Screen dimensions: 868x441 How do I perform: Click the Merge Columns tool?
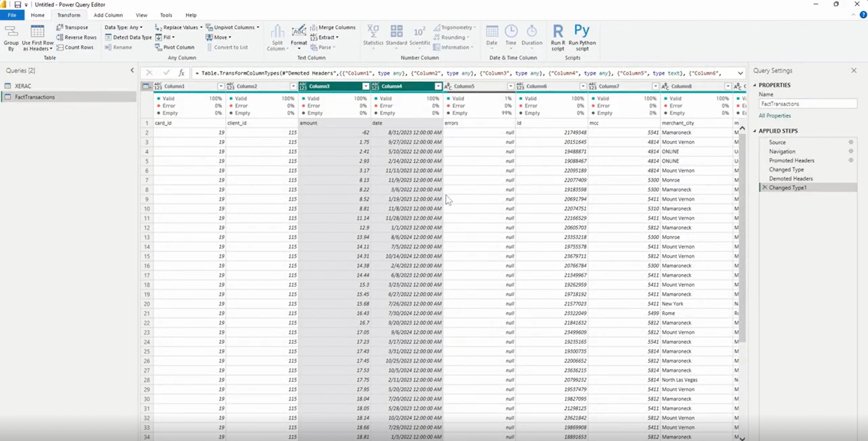[332, 27]
